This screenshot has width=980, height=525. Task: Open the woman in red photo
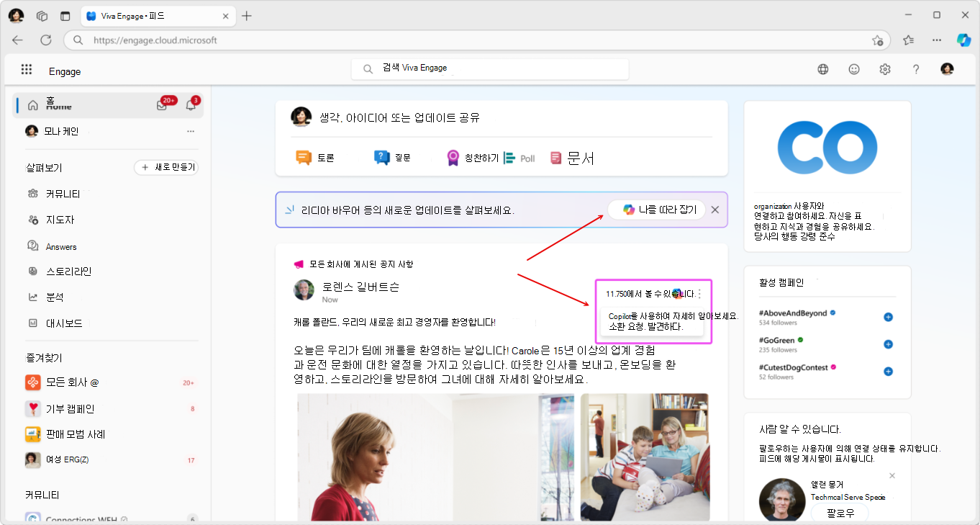click(x=437, y=457)
